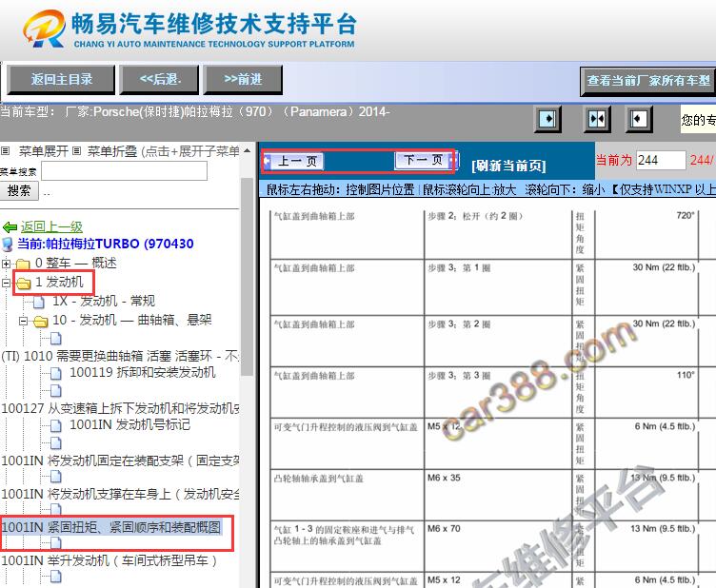Open 1001IN 发动机号标记 item
Viewport: 716px width, 588px height.
click(x=129, y=424)
